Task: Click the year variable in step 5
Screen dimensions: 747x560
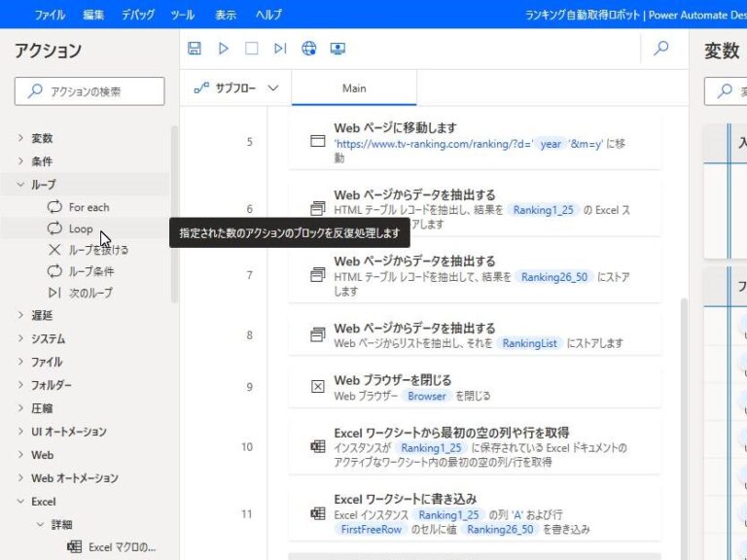Action: (x=551, y=144)
